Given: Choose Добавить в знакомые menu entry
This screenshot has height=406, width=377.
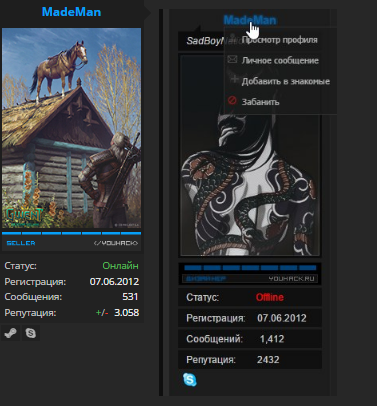Looking at the screenshot, I should click(x=286, y=81).
